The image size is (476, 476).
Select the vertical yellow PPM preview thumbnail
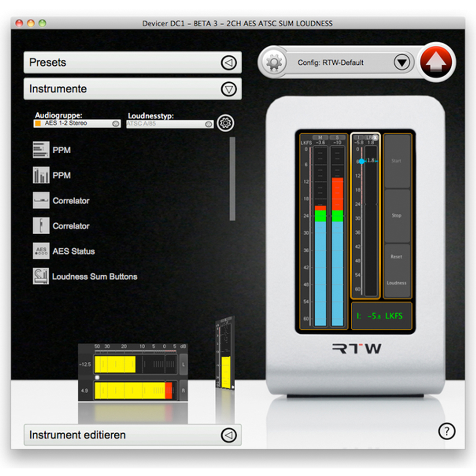225,353
